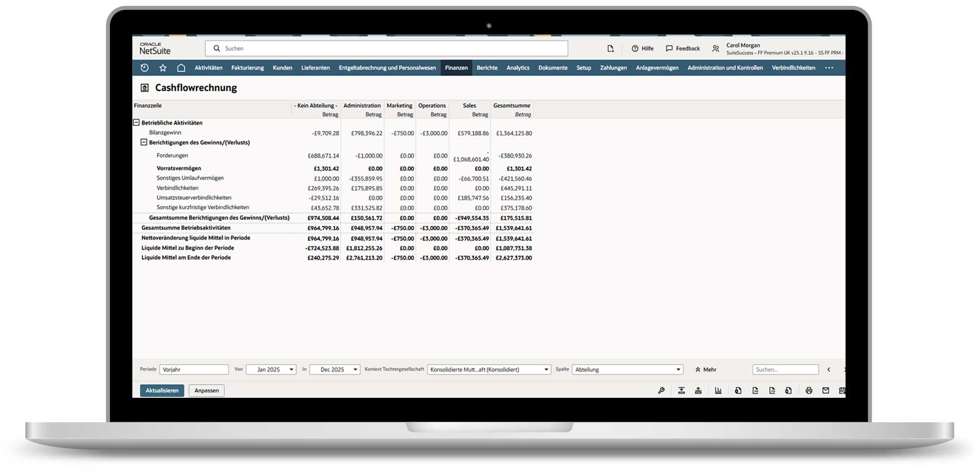980x473 pixels.
Task: Email the report with the envelope icon
Action: tap(826, 390)
